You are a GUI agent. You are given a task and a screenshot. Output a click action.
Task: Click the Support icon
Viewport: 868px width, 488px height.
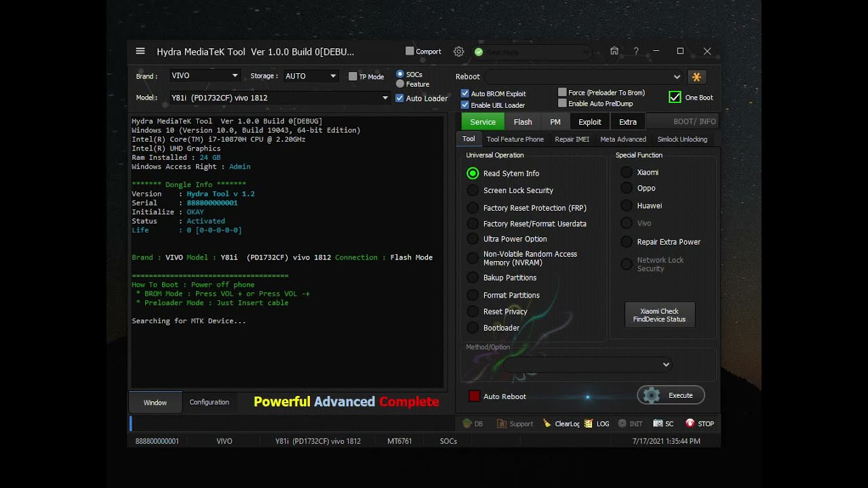(502, 424)
